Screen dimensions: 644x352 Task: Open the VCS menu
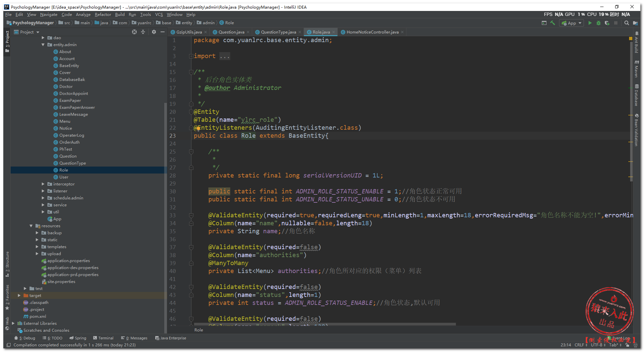(x=159, y=15)
